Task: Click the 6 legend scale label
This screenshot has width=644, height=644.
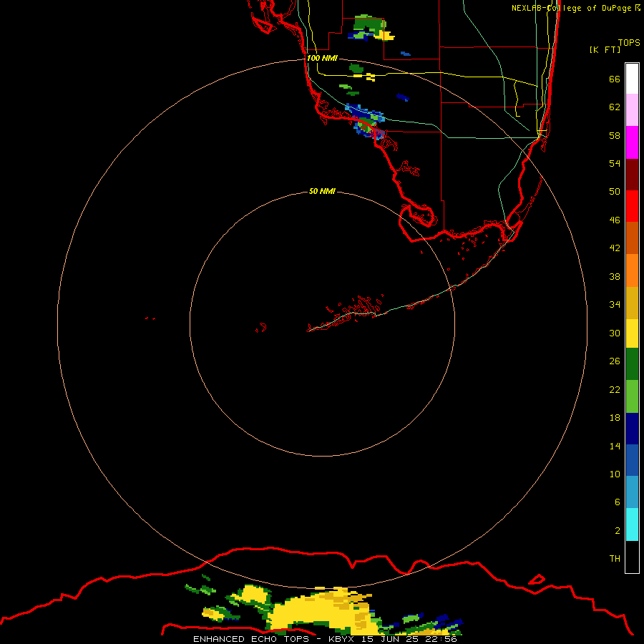Action: click(x=618, y=502)
